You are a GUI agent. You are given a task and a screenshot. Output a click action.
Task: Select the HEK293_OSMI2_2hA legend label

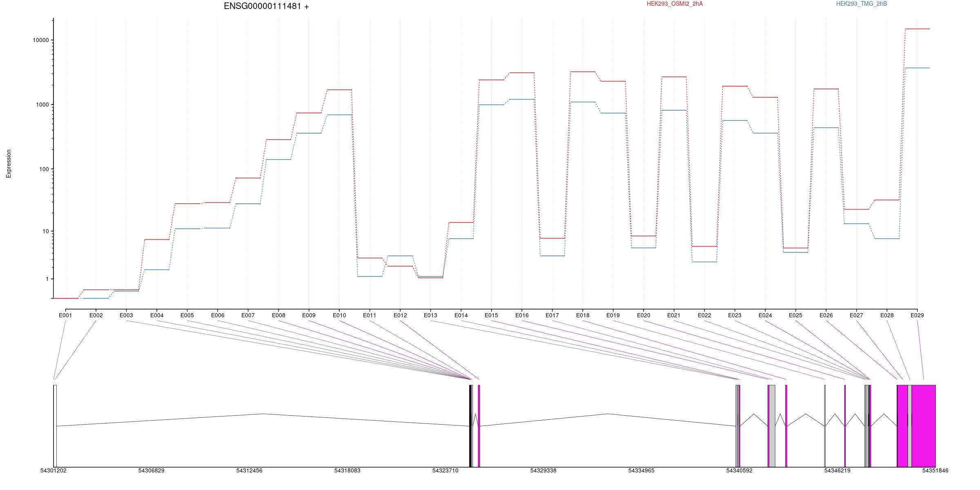tap(675, 4)
